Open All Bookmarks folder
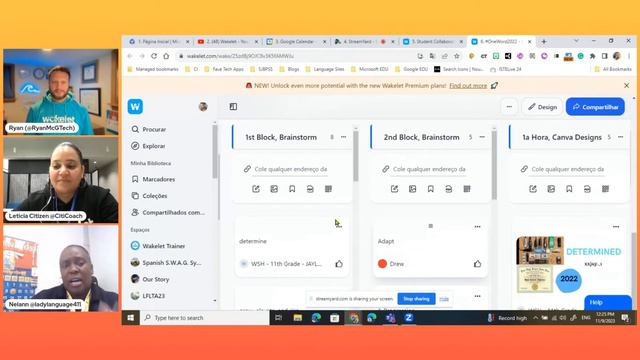Screen dimensions: 640x360 tap(613, 69)
